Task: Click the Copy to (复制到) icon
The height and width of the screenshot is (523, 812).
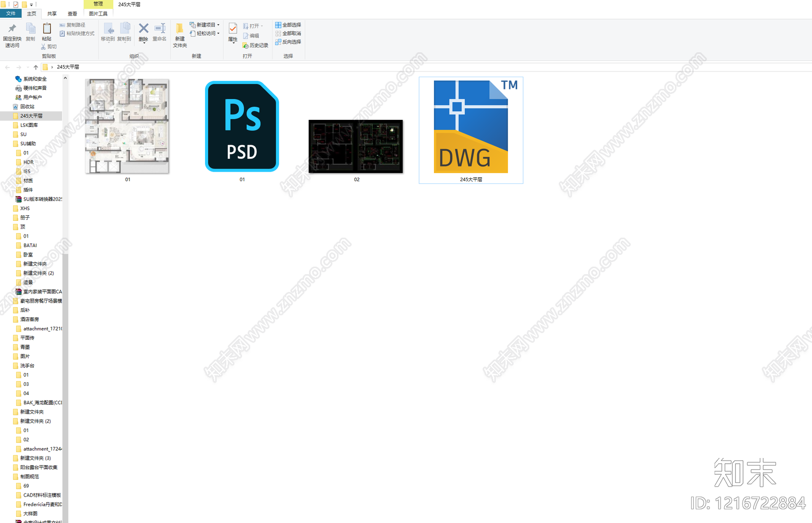Action: click(124, 28)
